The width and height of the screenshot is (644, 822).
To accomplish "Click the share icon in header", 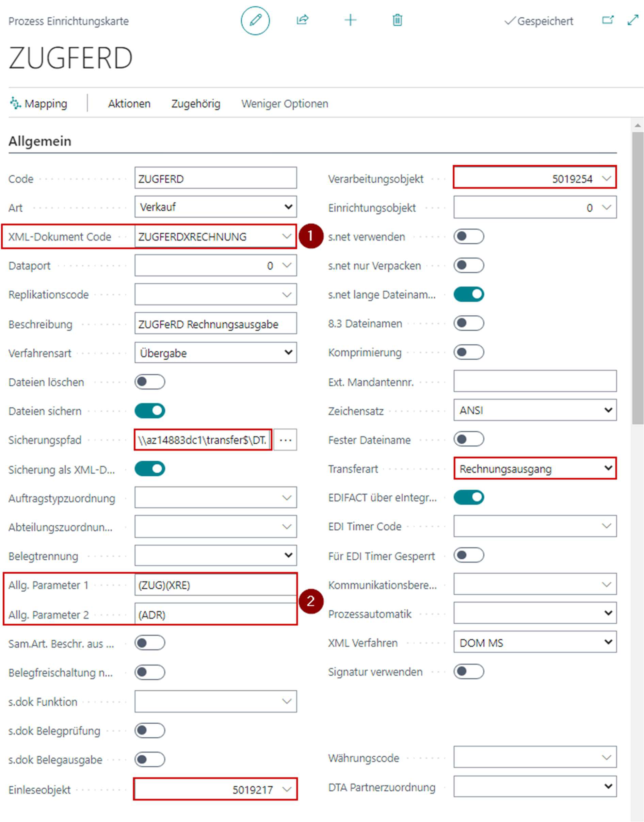I will pos(302,20).
